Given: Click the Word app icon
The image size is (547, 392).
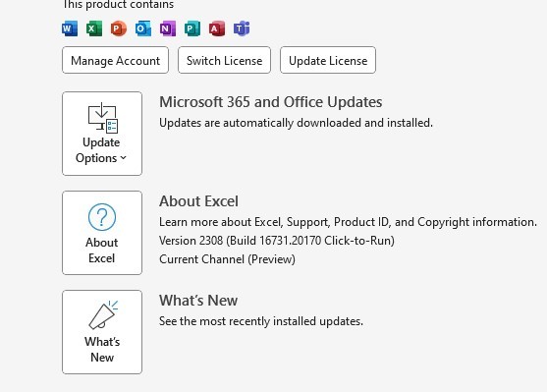Looking at the screenshot, I should 70,28.
